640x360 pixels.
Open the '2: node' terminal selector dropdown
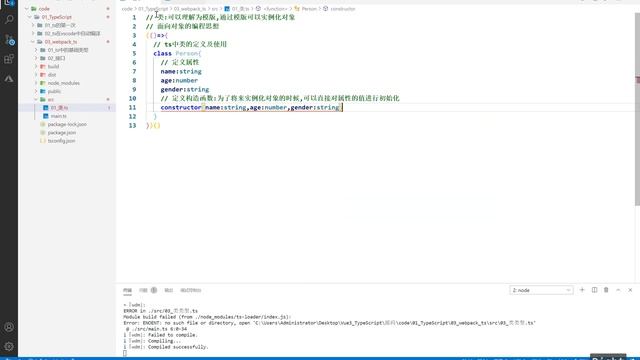tap(541, 290)
